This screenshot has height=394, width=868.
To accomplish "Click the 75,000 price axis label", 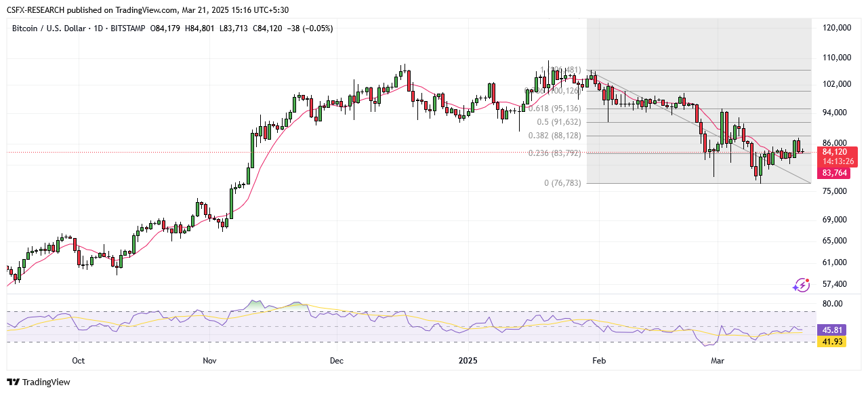I will pos(834,191).
